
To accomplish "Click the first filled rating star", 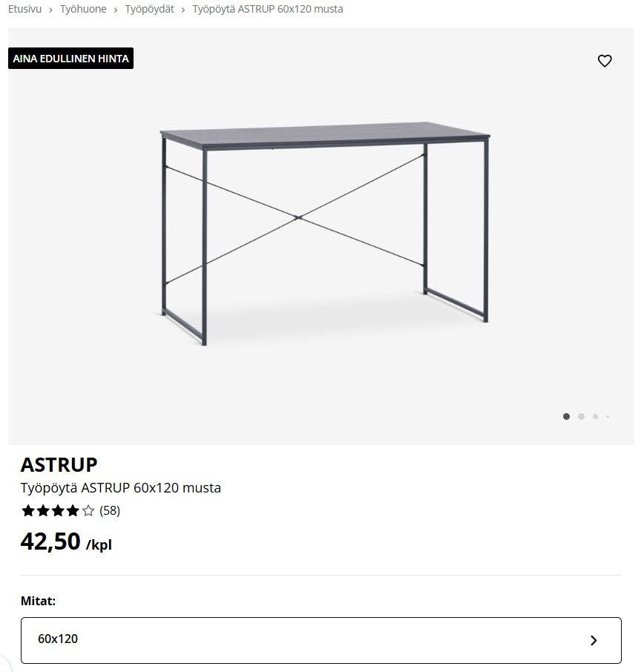I will pos(27,510).
